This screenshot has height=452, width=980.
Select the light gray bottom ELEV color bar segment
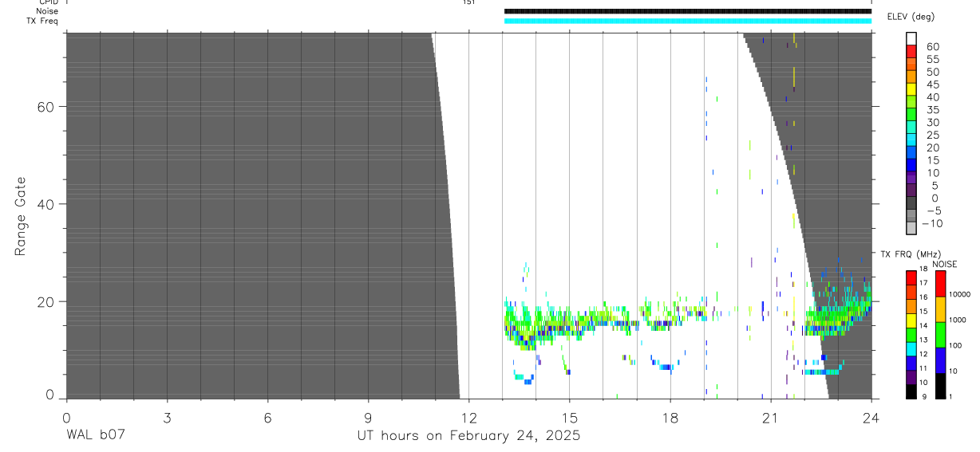(x=911, y=228)
